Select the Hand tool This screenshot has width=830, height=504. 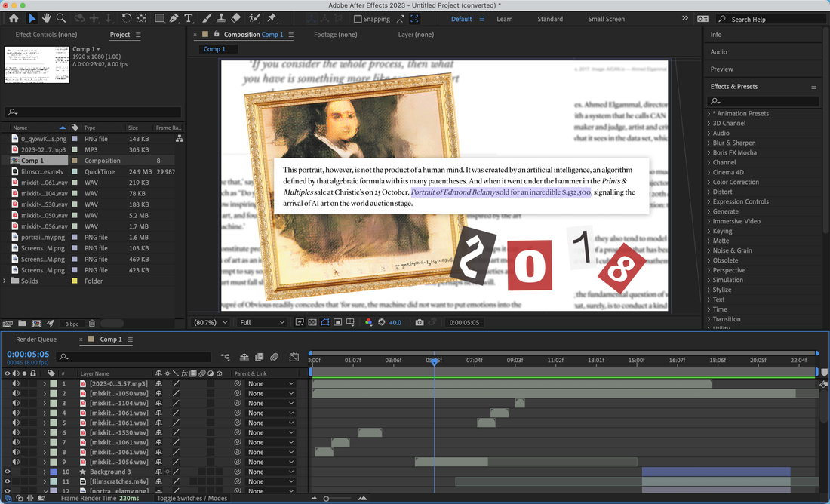(x=47, y=18)
